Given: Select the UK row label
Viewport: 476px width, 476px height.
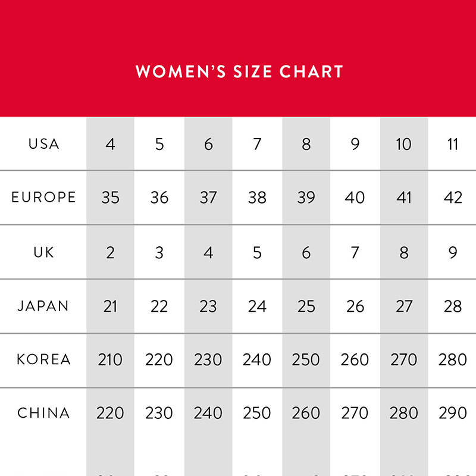Looking at the screenshot, I should (x=43, y=252).
